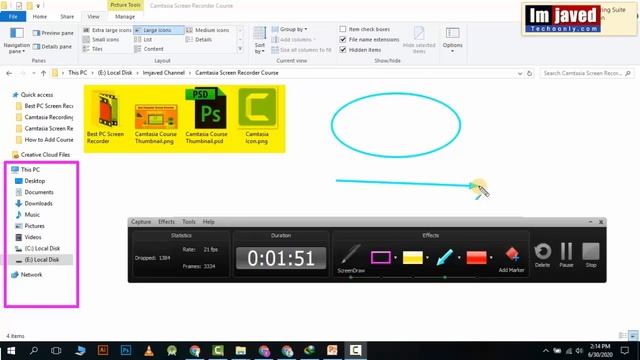The image size is (640, 360).
Task: Open the Help menu in recorder
Action: point(209,222)
